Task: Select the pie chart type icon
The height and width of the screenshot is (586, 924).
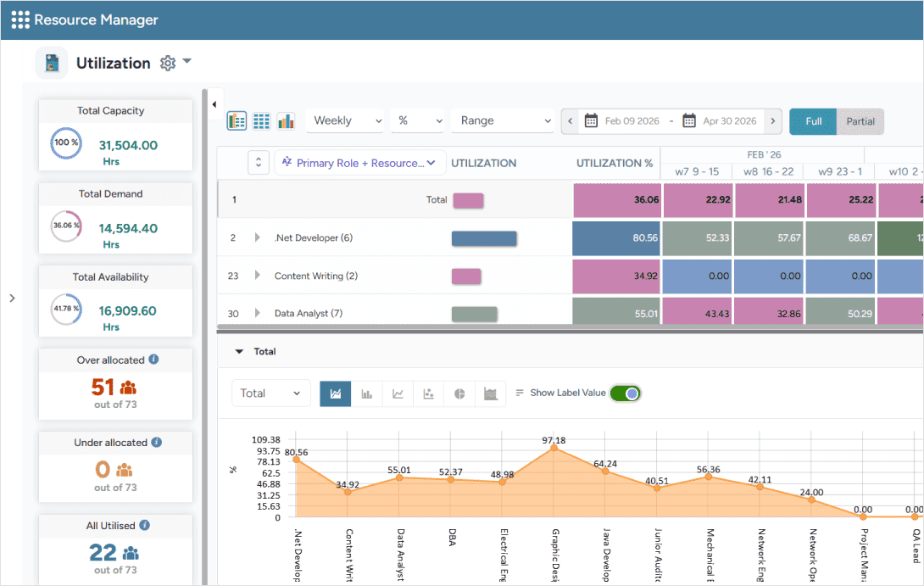Action: [x=459, y=393]
